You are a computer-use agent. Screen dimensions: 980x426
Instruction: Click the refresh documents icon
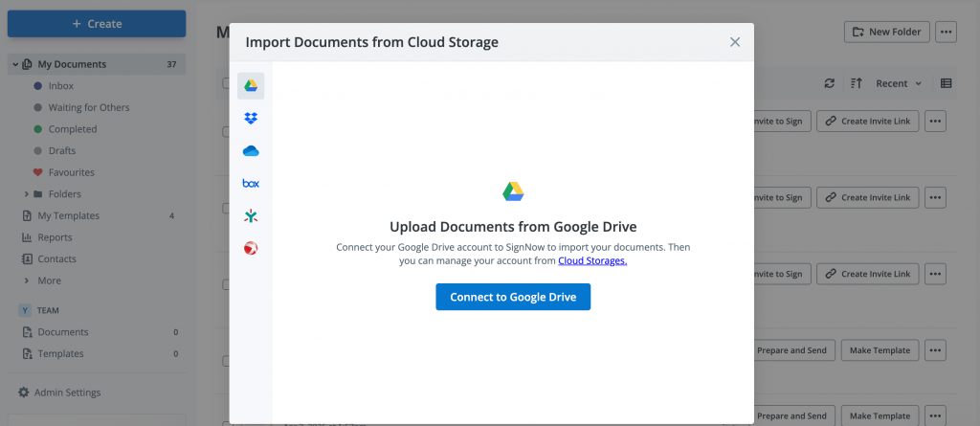click(x=830, y=83)
